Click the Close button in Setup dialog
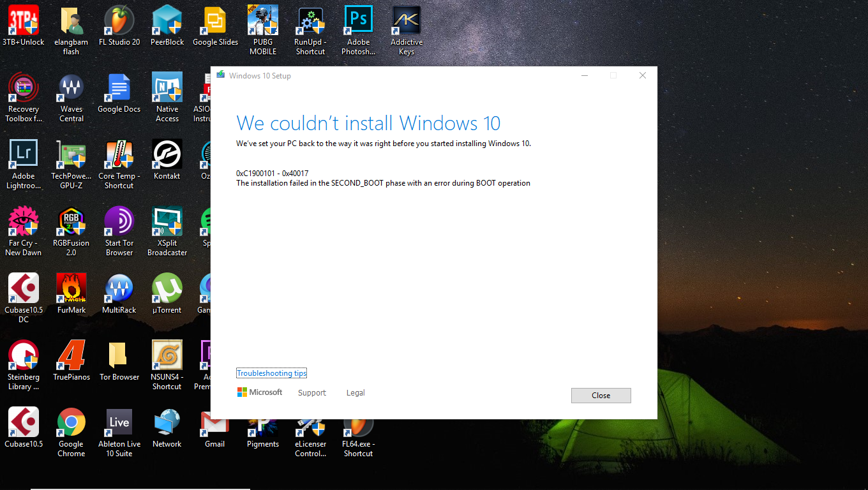The width and height of the screenshot is (868, 490). coord(601,396)
